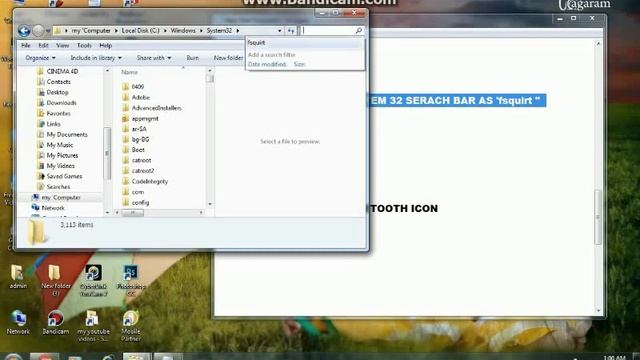
Task: Select Saved Games in navigation pane
Action: point(64,176)
